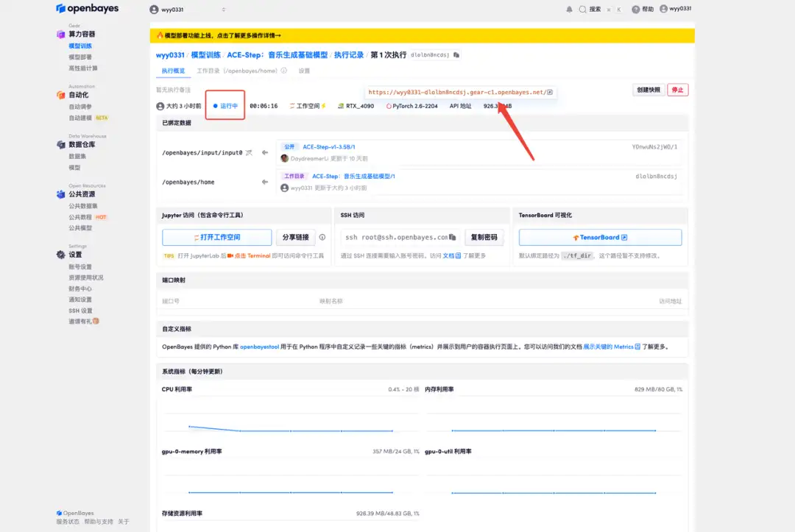Click the 复制密码 button

(x=484, y=237)
